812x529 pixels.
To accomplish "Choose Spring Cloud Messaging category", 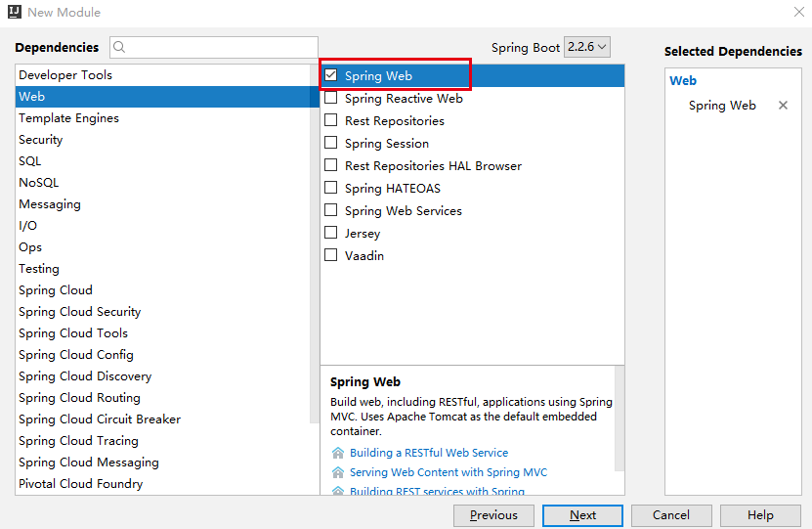I will 162,463.
